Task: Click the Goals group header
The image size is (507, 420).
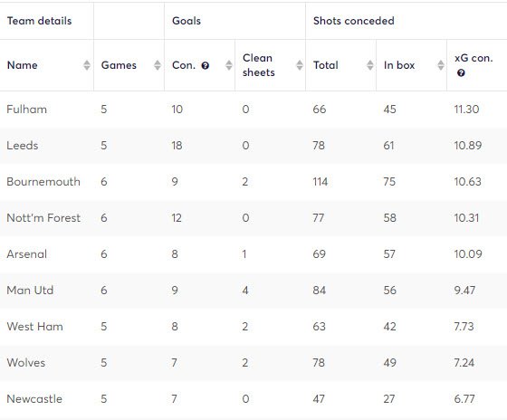Action: point(187,21)
